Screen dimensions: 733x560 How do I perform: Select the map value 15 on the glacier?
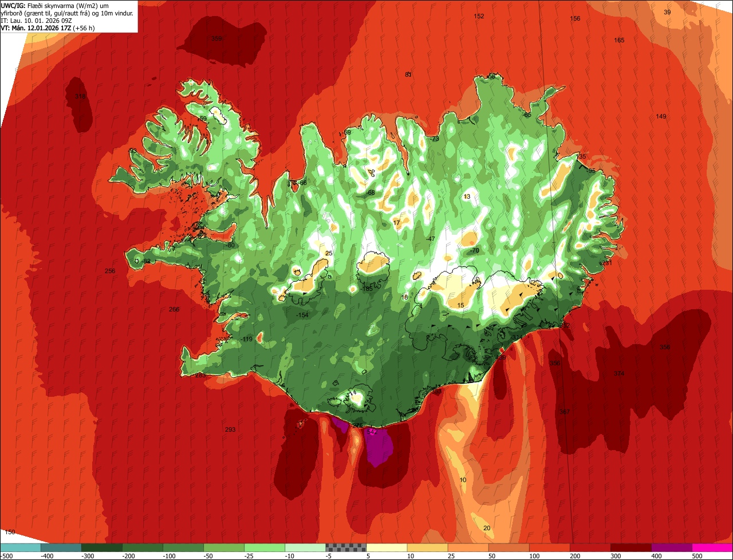pyautogui.click(x=461, y=306)
